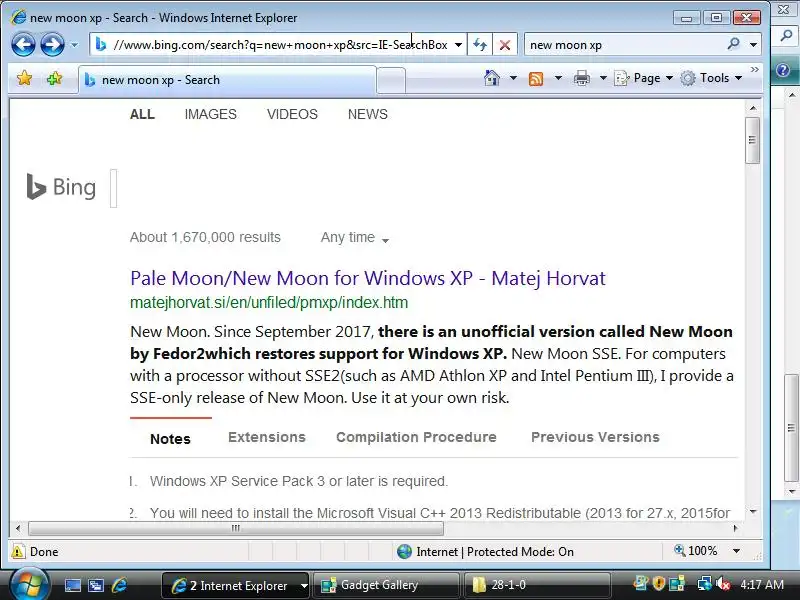Click the warning icon in status bar
This screenshot has height=600, width=800.
[x=18, y=552]
